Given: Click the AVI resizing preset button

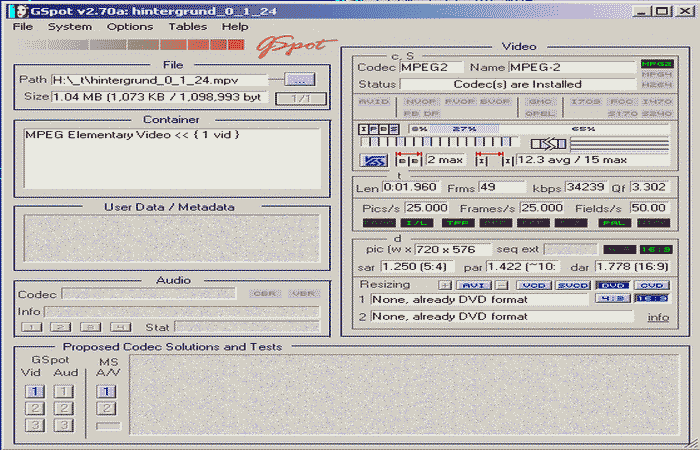Looking at the screenshot, I should pos(470,285).
